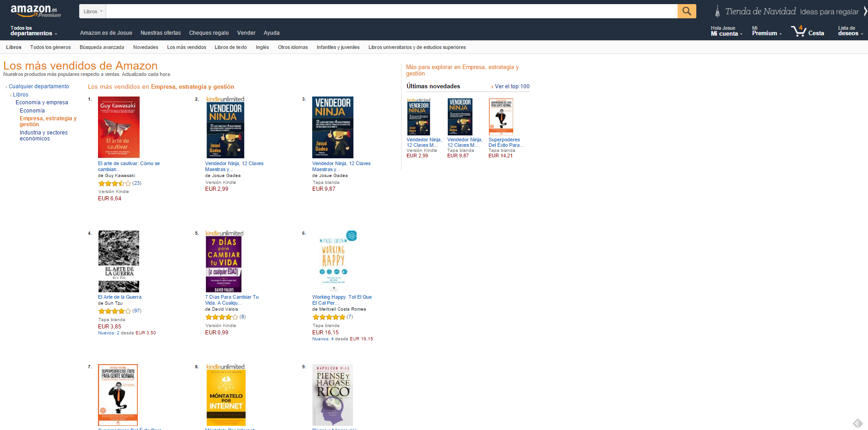Open Superpoderes Del Éxito thumbnail in Últimas novedades
868x430 pixels.
501,117
